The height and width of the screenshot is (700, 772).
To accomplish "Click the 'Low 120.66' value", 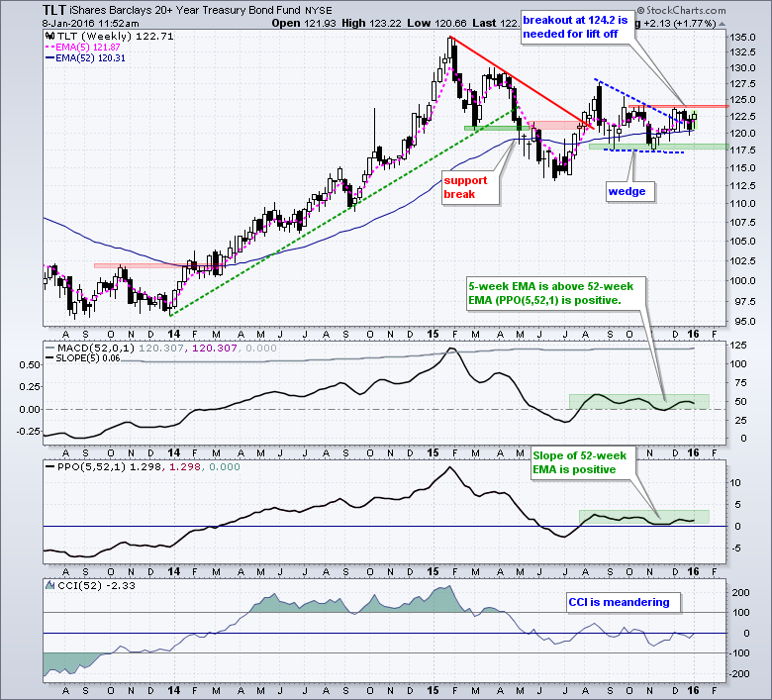I will (x=436, y=23).
